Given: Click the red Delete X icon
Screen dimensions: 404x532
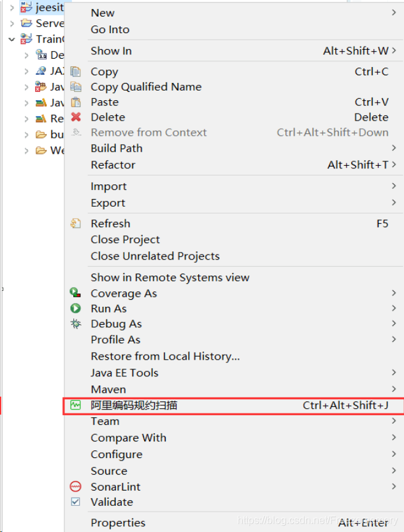Looking at the screenshot, I should tap(76, 117).
